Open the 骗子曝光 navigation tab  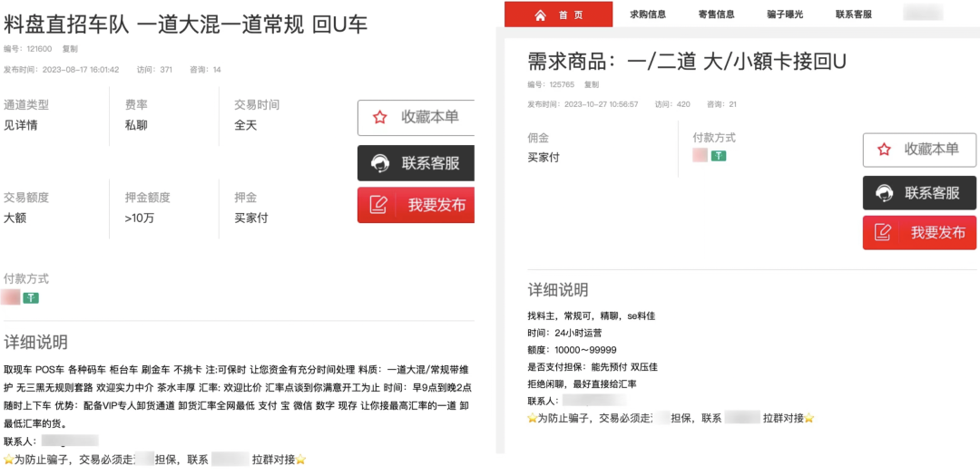pos(785,15)
